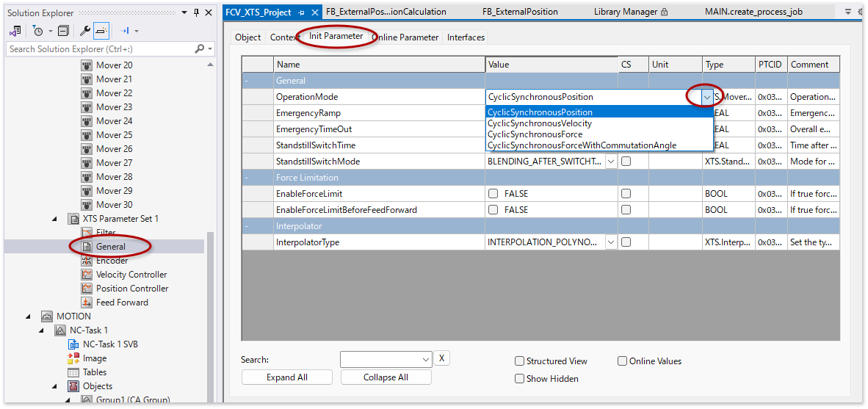868x409 pixels.
Task: Click the Mover 20 icon in tree
Action: (87, 65)
